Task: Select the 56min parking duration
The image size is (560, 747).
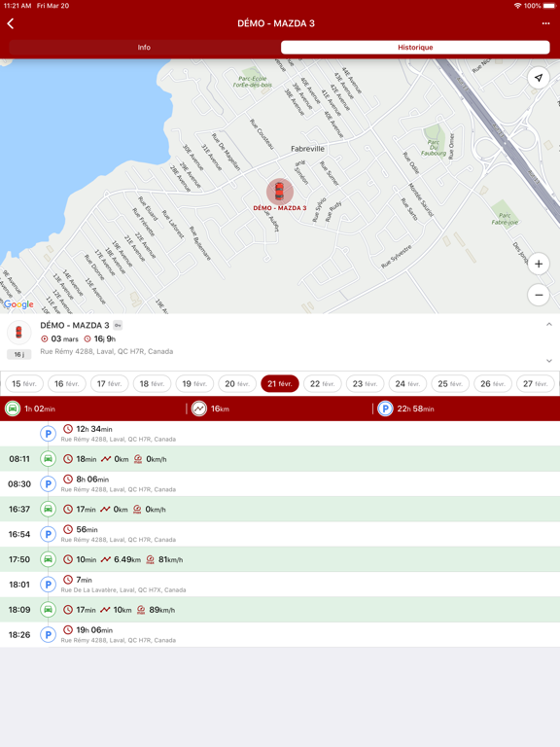Action: [87, 529]
